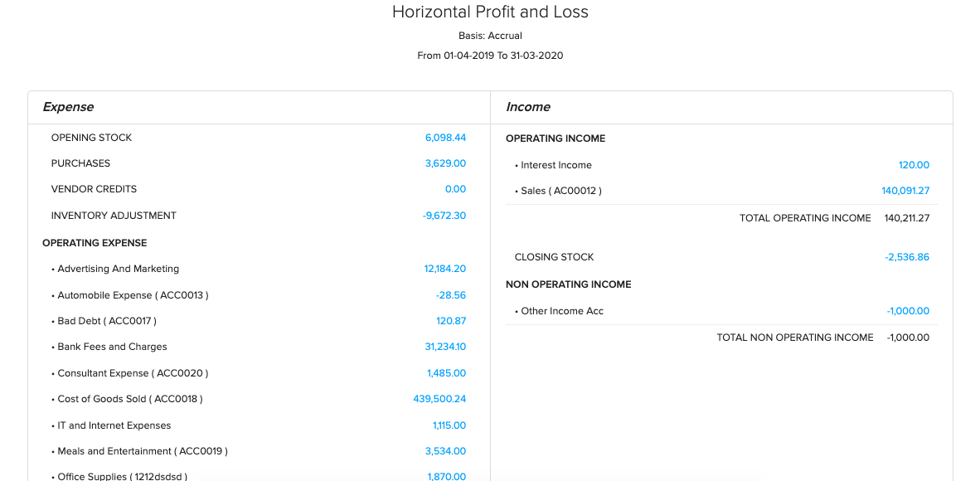Click the Expense column header
Image resolution: width=980 pixels, height=481 pixels.
click(68, 107)
